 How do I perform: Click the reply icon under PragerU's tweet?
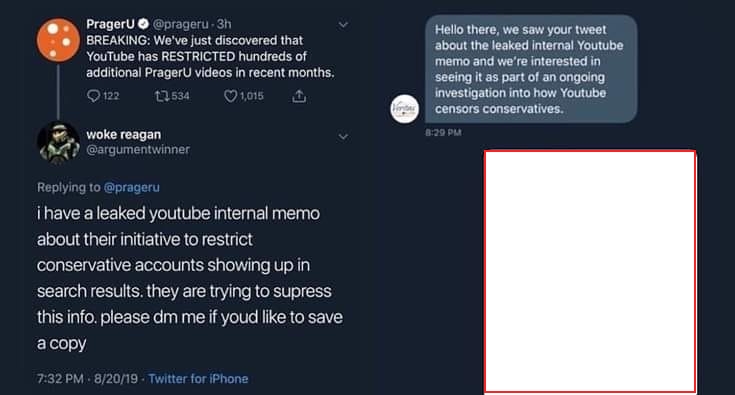tap(93, 96)
